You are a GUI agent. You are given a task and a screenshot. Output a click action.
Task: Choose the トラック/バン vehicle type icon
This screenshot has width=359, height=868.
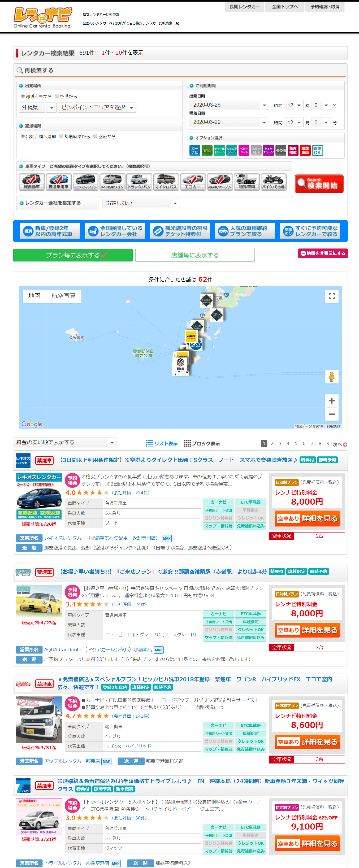click(139, 182)
